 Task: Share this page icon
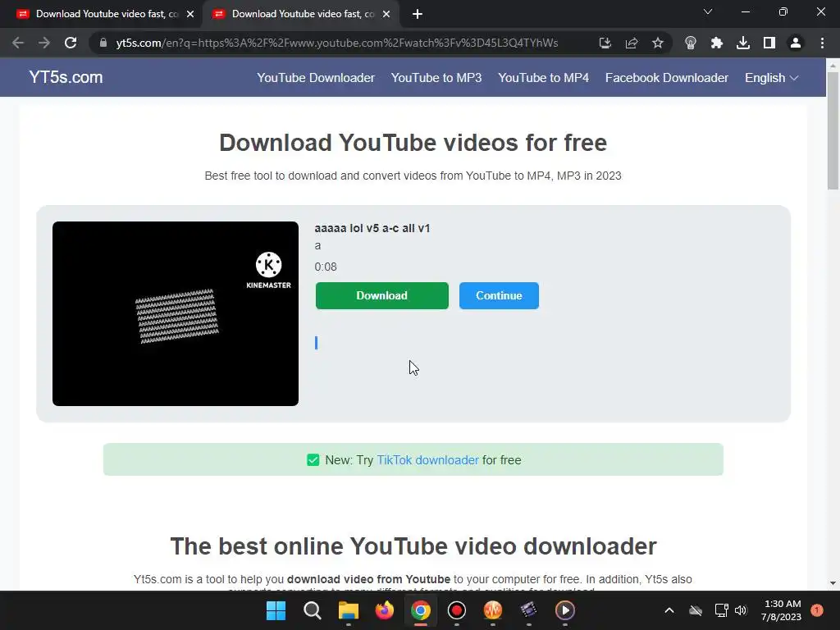(x=631, y=43)
